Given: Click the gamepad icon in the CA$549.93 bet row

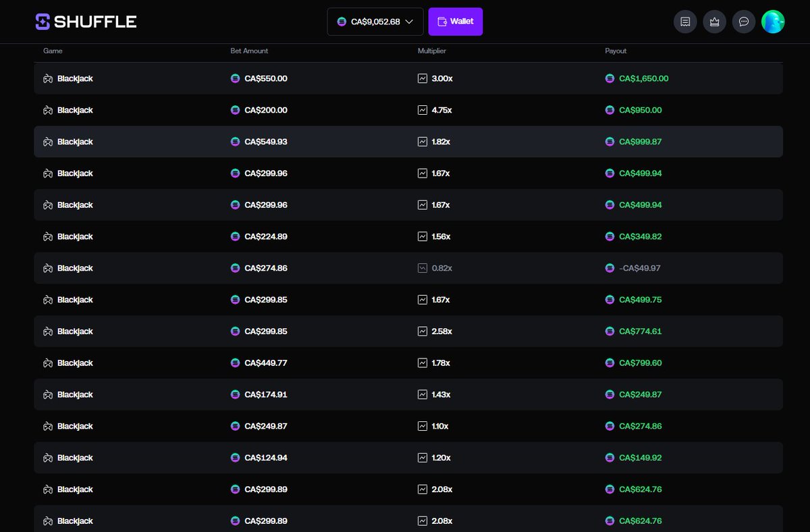Looking at the screenshot, I should pos(48,142).
